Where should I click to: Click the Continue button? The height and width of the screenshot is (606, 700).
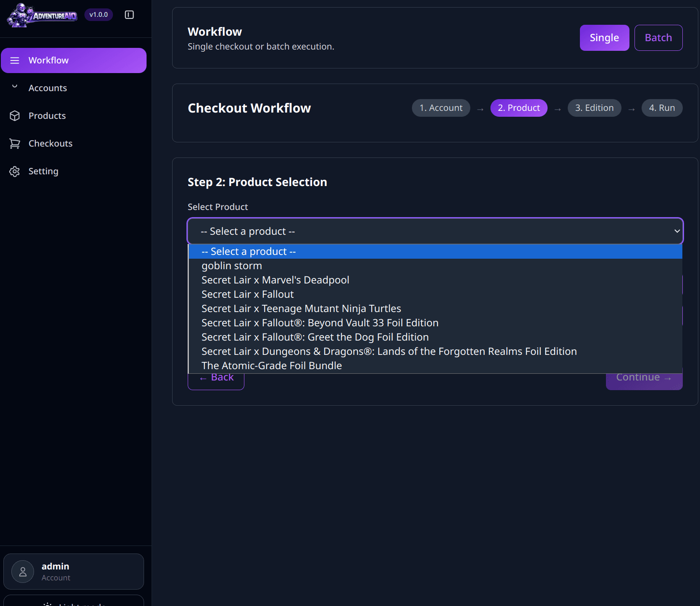pos(644,380)
